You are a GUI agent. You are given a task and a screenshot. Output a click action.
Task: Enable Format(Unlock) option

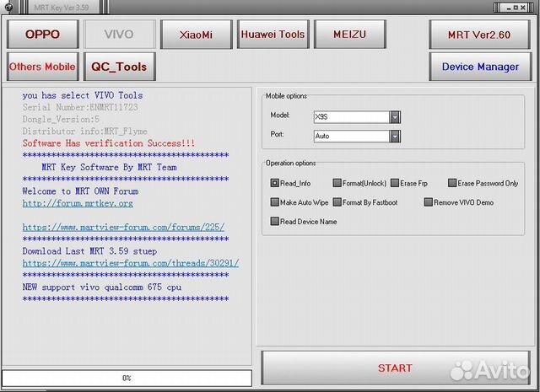[x=337, y=183]
